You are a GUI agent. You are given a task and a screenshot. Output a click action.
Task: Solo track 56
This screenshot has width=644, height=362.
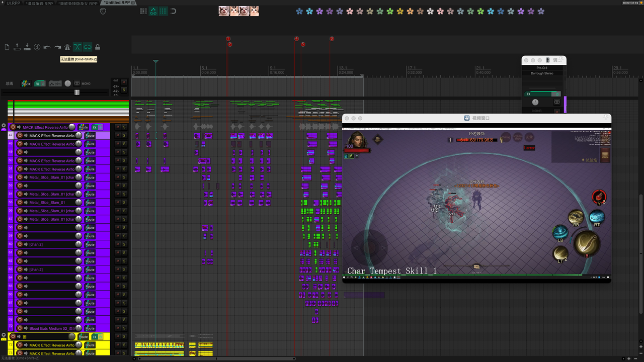124,211
